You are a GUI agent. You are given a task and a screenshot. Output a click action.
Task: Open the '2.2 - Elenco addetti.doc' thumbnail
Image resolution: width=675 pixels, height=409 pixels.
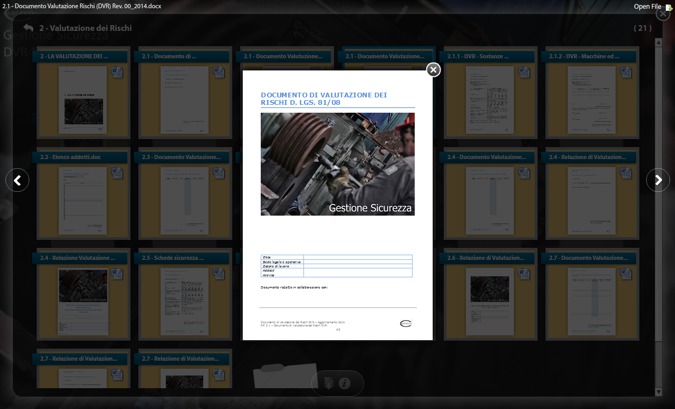tap(83, 200)
